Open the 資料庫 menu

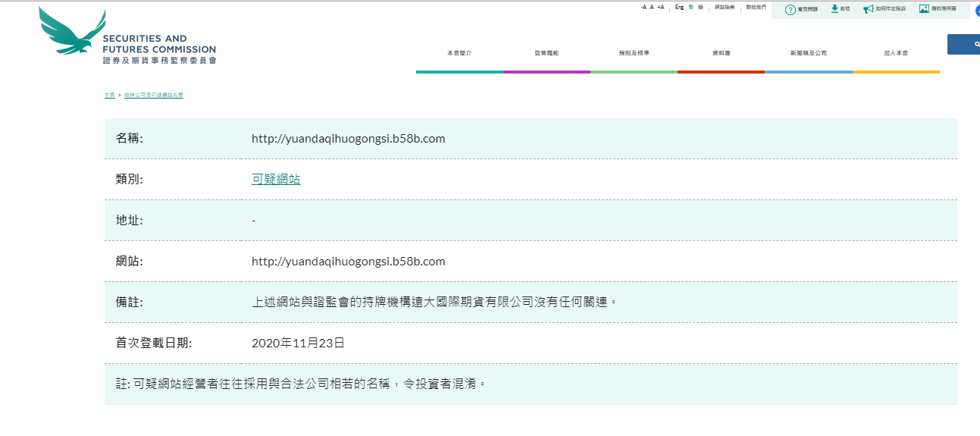click(721, 53)
